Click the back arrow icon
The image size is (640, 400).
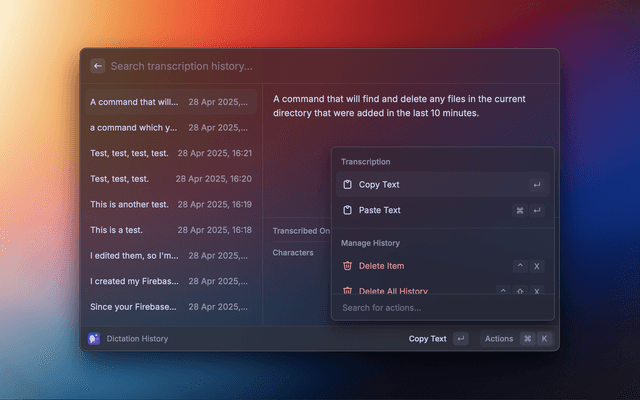(x=98, y=66)
